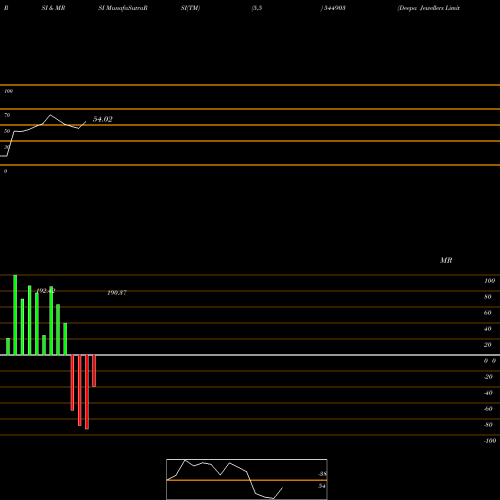500x500 pixels.
Task: Click the RSI value label 54.02
Action: (102, 119)
